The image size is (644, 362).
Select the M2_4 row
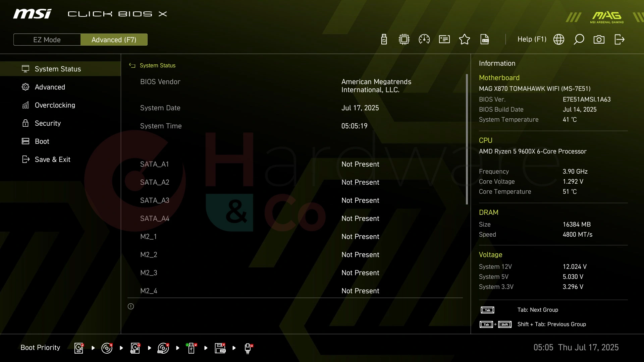tap(295, 290)
